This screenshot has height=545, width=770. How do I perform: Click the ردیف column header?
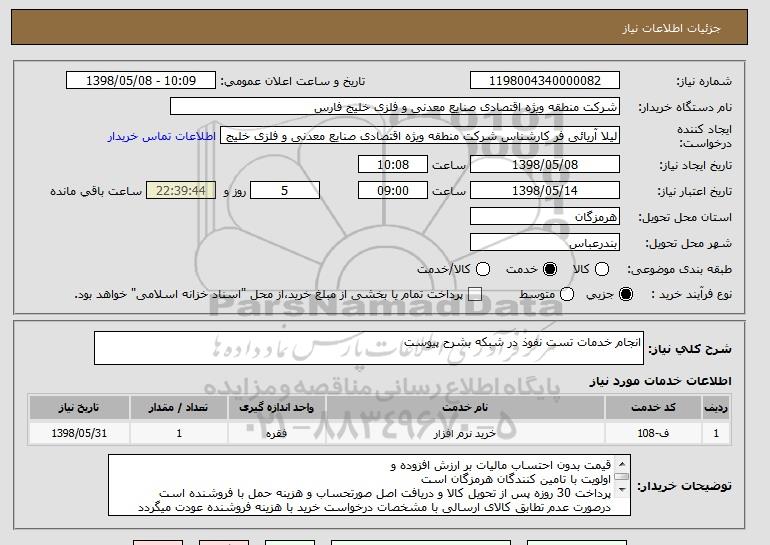[716, 408]
